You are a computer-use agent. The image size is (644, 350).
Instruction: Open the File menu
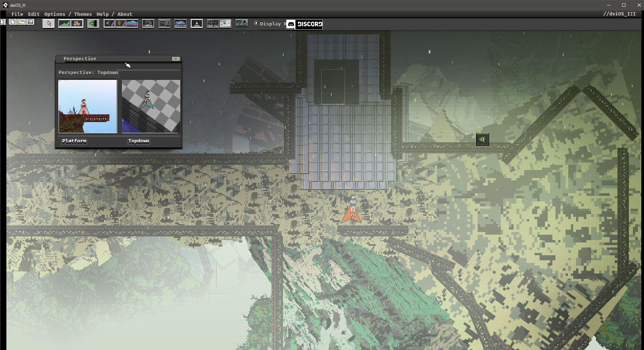[x=17, y=14]
